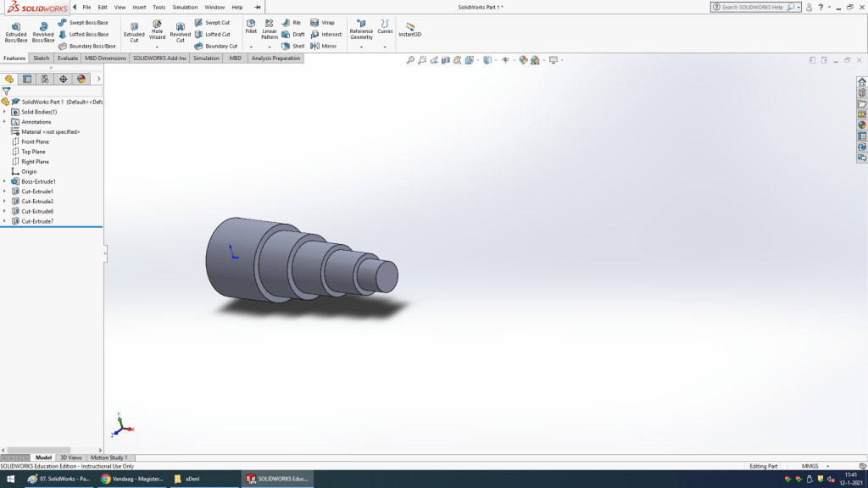Screen dimensions: 868x488
Task: Select the Fillet feature icon
Action: coord(251,25)
